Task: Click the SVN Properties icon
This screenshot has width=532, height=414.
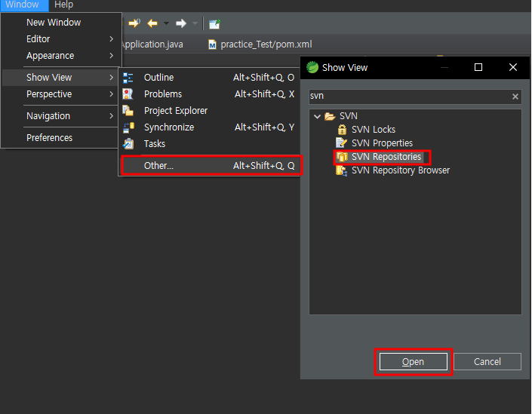Action: (x=341, y=143)
